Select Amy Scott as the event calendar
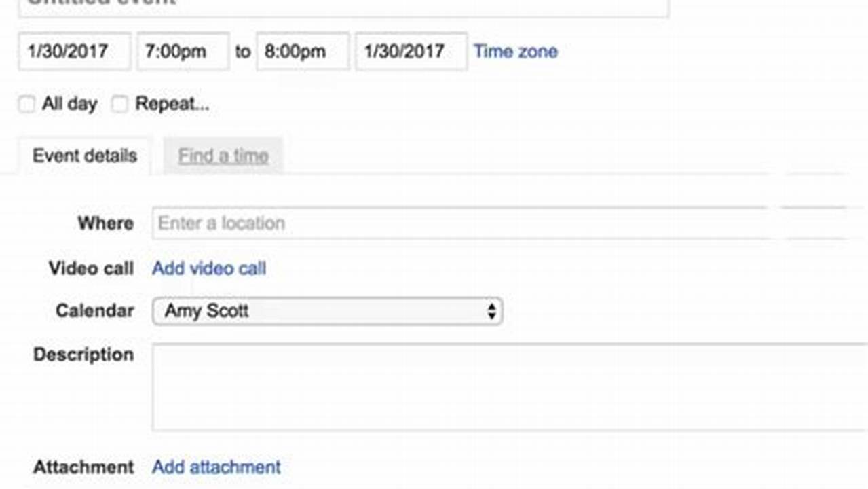 (326, 310)
